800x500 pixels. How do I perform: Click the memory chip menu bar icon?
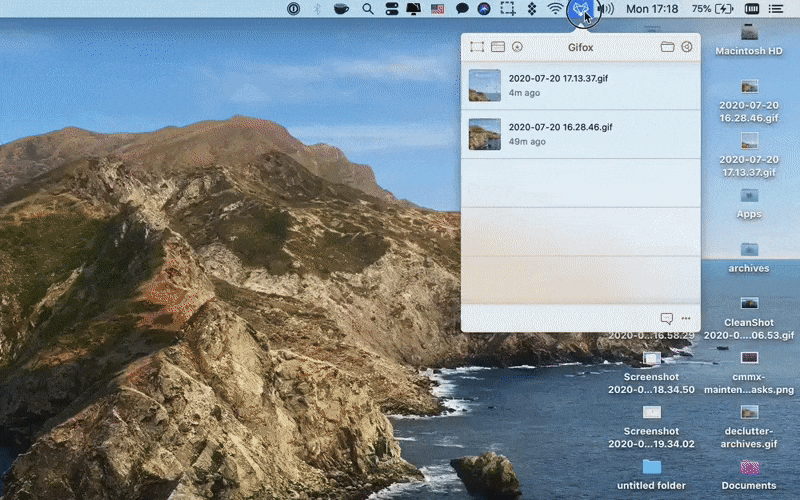752,9
